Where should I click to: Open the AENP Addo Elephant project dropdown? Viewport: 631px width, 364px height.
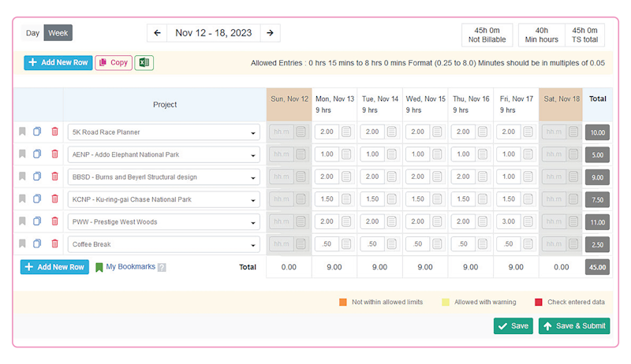pos(164,154)
